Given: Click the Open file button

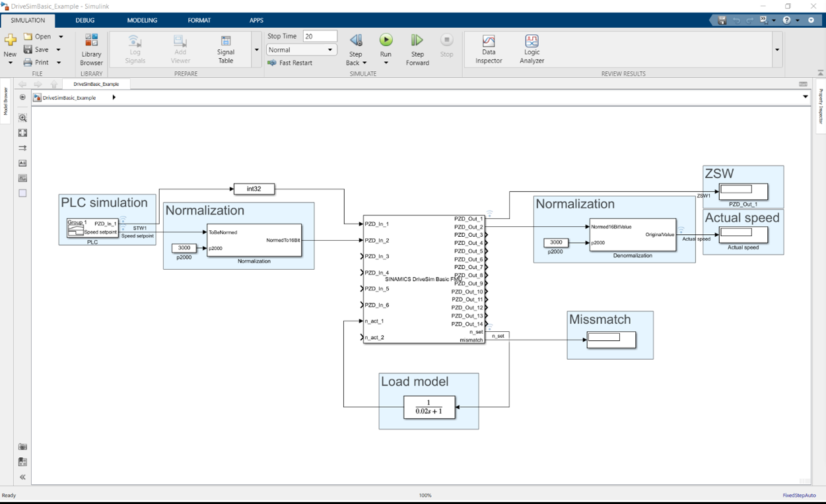Looking at the screenshot, I should pyautogui.click(x=38, y=37).
